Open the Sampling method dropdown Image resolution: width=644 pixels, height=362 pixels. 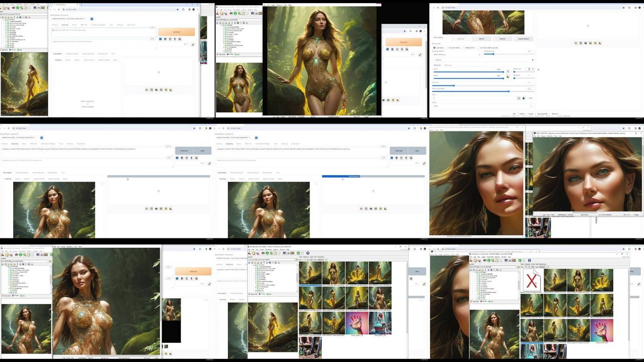pyautogui.click(x=456, y=54)
